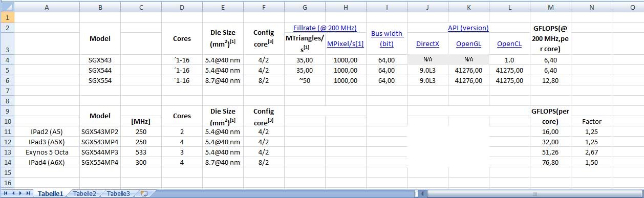Select the ~50 MTriangles cell
Image resolution: width=644 pixels, height=198 pixels.
tap(305, 80)
